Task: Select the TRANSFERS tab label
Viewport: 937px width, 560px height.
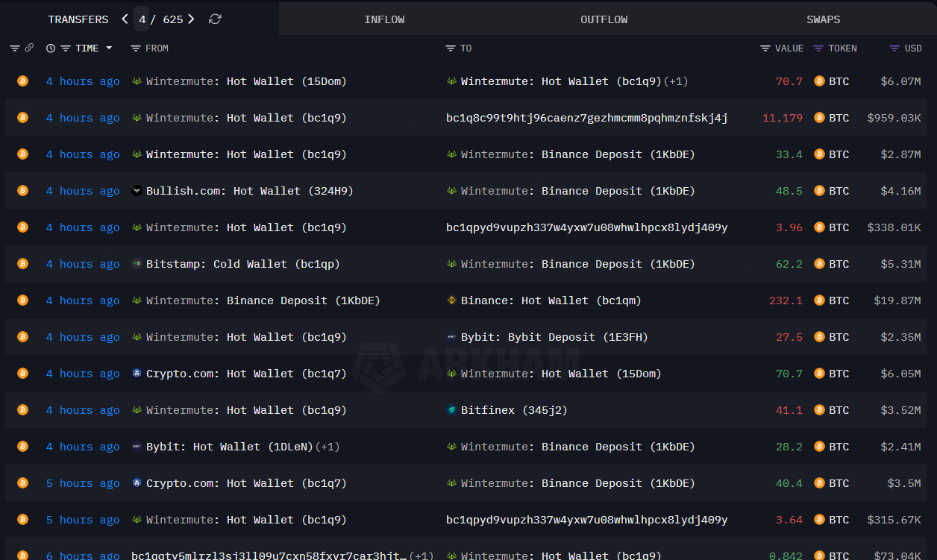Action: click(78, 19)
